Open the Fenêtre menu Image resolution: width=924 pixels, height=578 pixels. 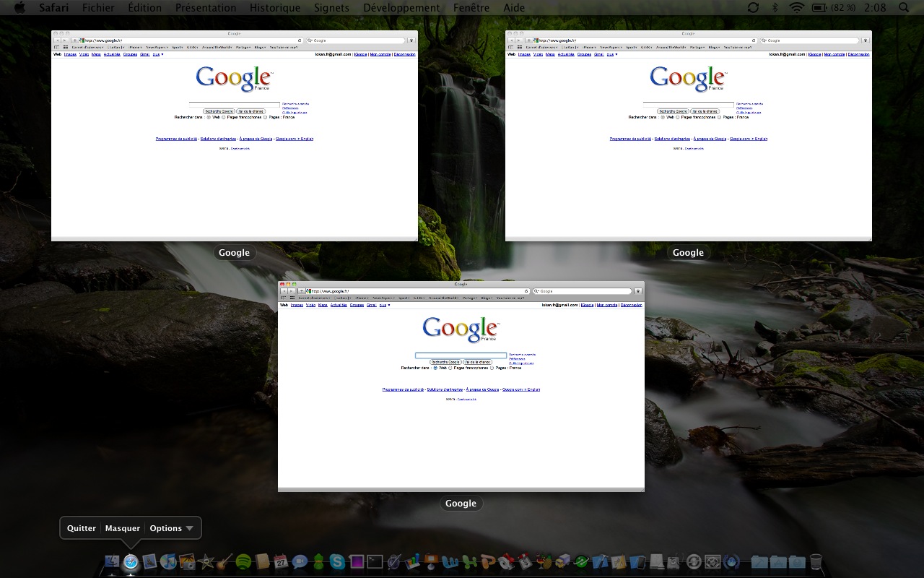click(471, 8)
